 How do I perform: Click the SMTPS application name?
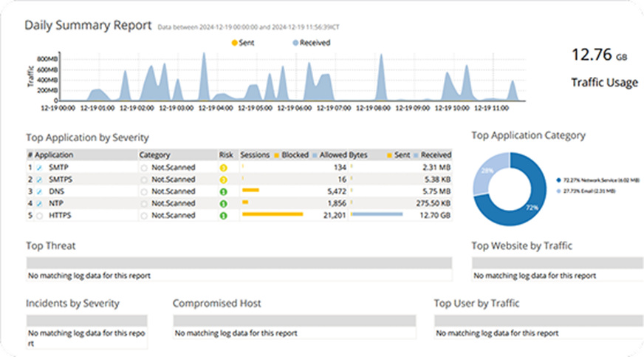(x=61, y=180)
